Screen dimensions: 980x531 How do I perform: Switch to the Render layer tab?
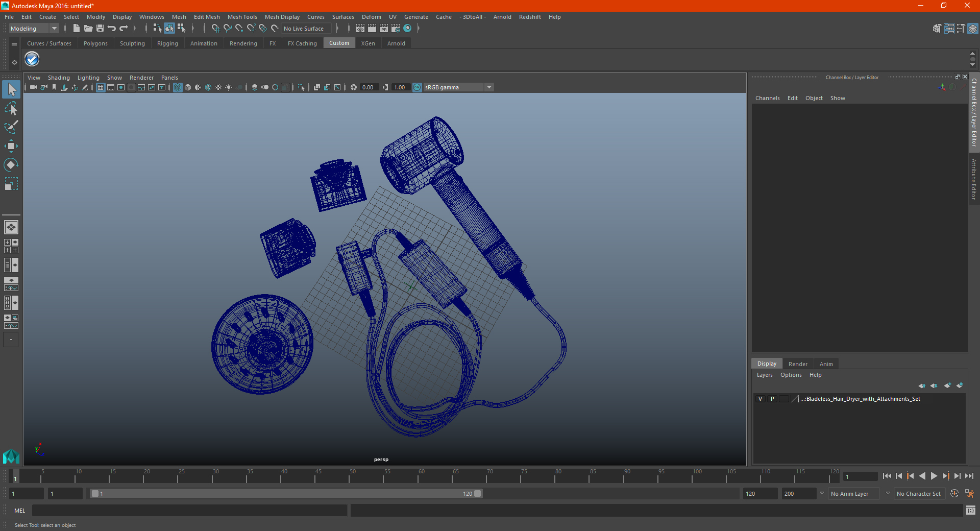tap(798, 364)
